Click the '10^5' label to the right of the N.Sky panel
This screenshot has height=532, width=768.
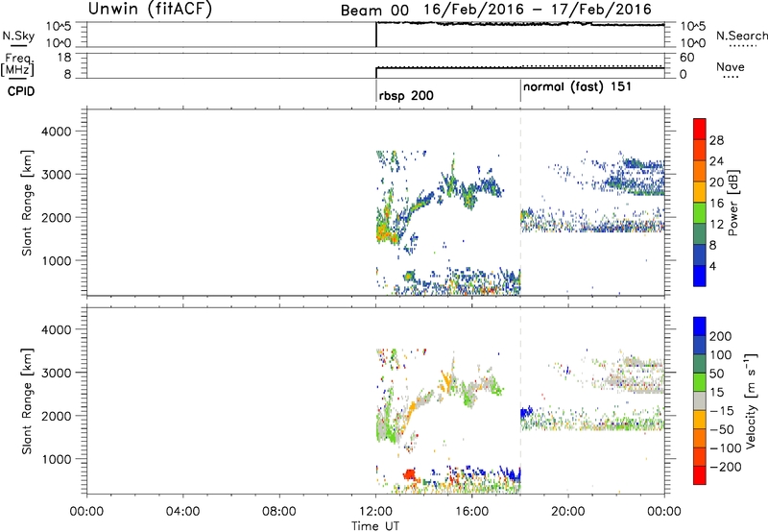tap(692, 27)
